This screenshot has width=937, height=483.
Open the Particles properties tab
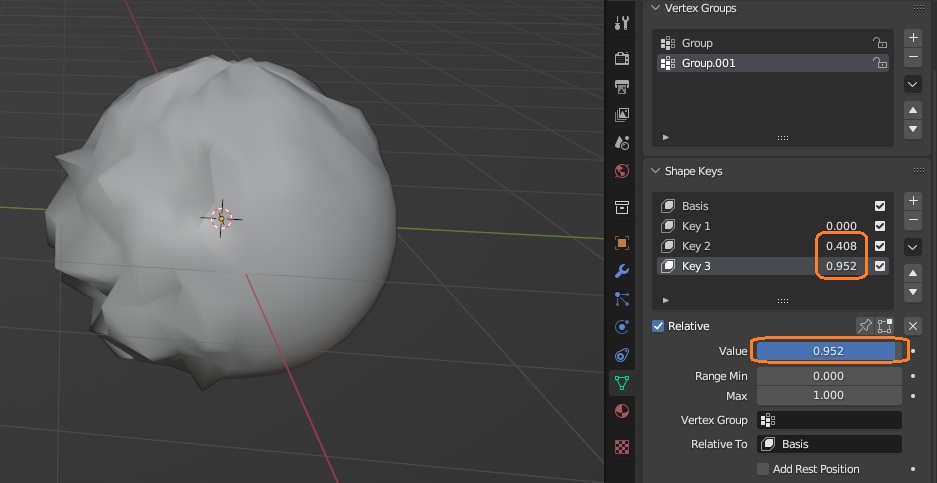click(x=621, y=298)
